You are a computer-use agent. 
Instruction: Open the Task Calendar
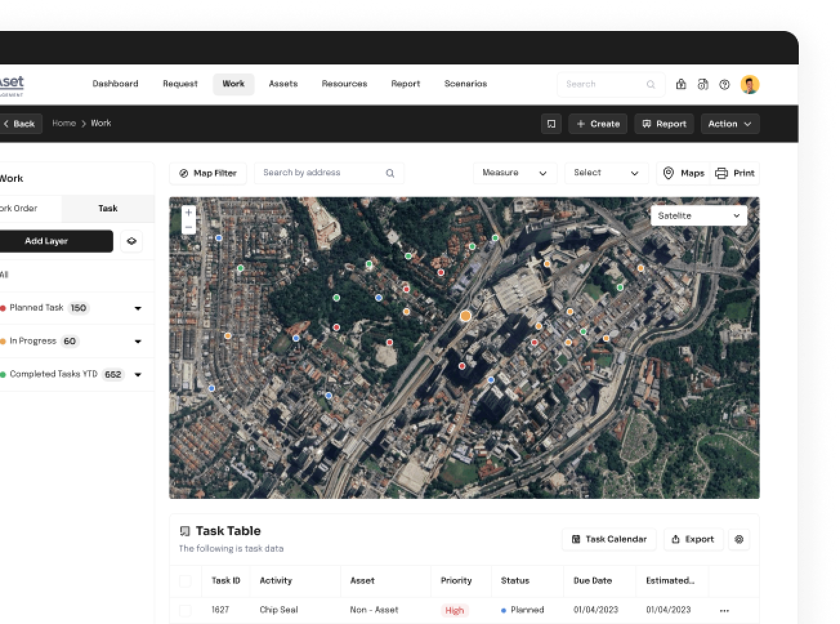tap(609, 540)
